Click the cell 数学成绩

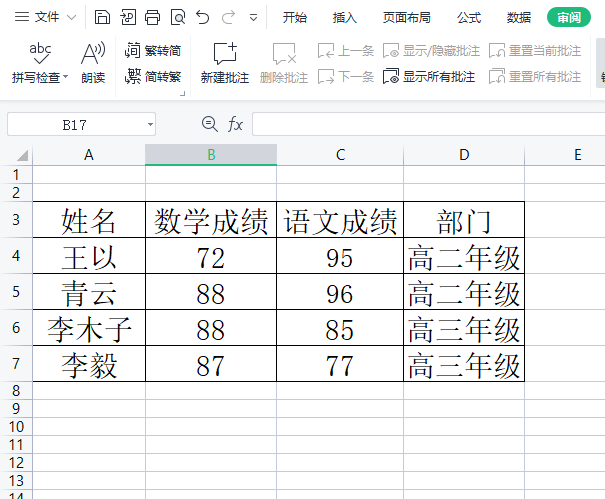[x=211, y=220]
